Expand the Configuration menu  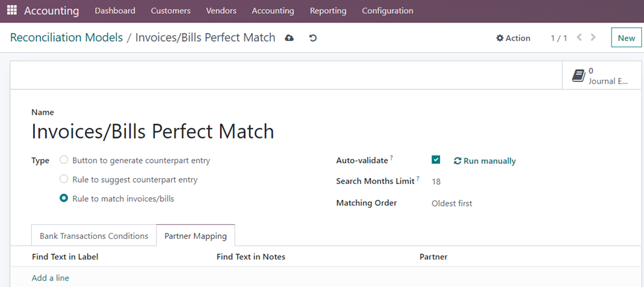click(387, 11)
